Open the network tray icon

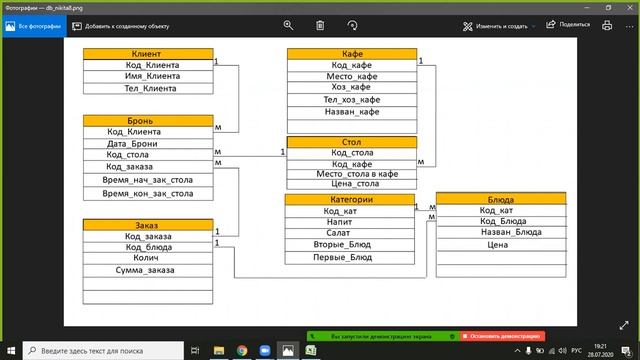point(551,351)
